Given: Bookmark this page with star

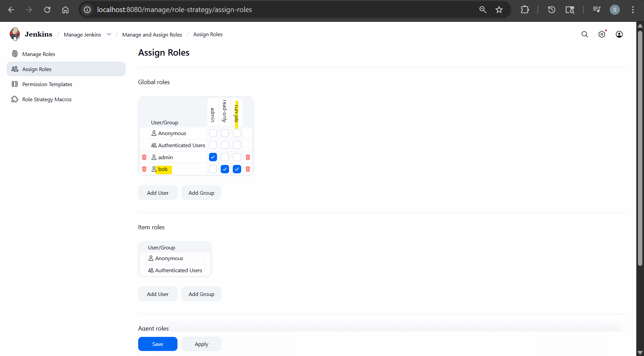Looking at the screenshot, I should tap(499, 10).
